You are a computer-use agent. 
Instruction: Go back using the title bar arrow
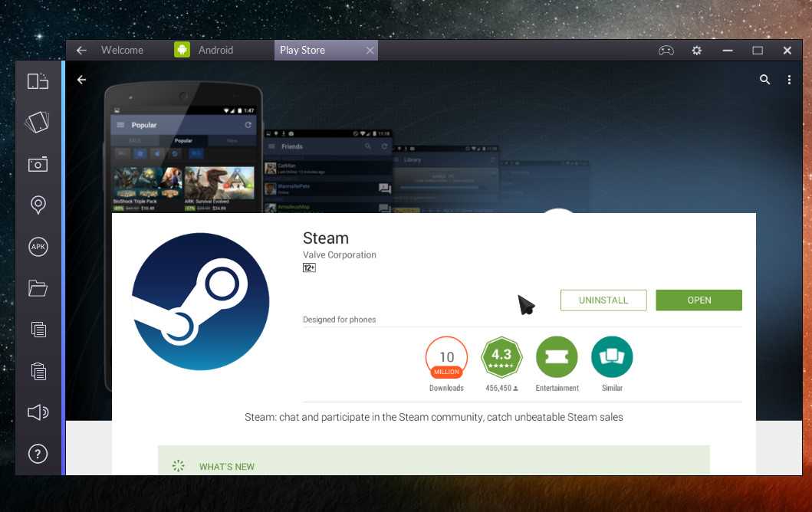(81, 51)
